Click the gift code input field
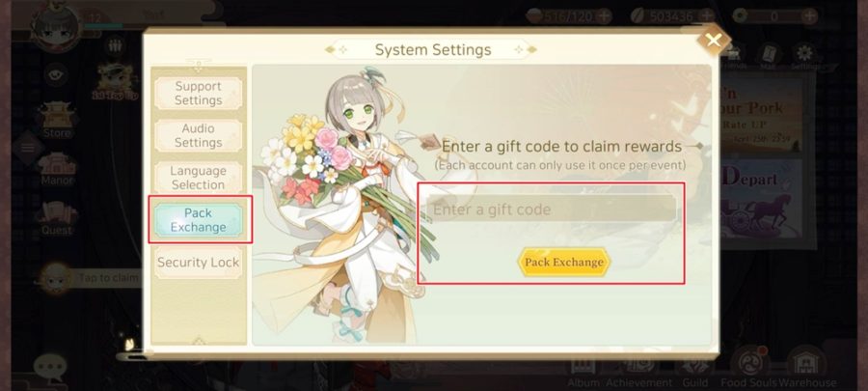This screenshot has width=868, height=391. tap(551, 209)
